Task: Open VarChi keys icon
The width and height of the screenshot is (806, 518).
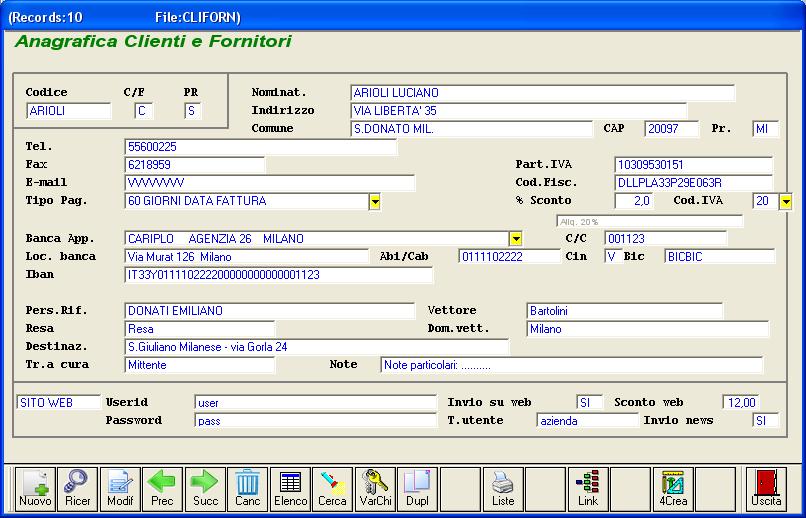Action: (375, 489)
